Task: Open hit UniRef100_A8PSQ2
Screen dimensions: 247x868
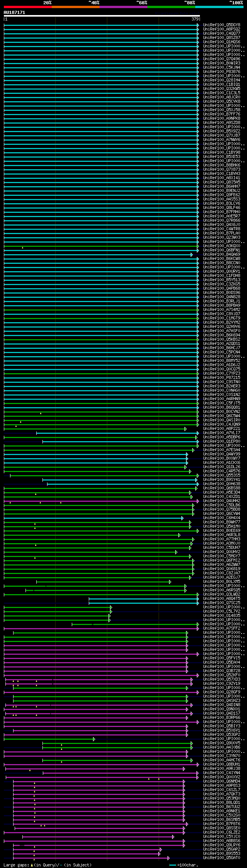Action: pyautogui.click(x=222, y=29)
